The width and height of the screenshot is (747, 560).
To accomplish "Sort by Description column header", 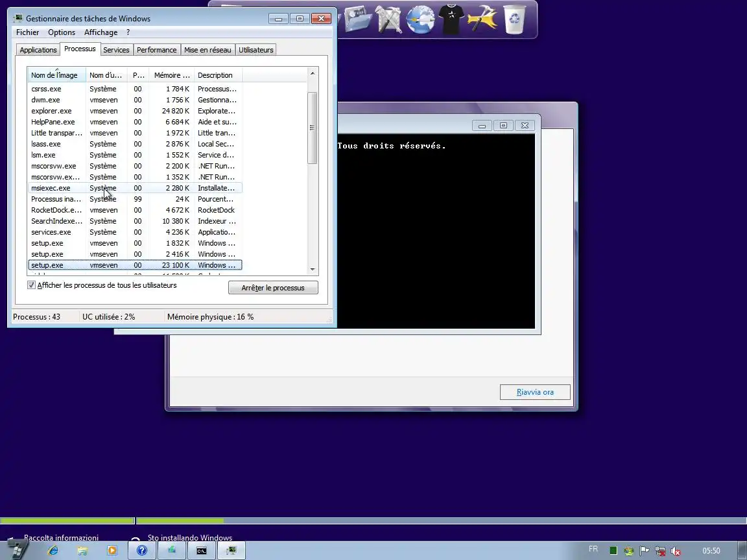I will 218,75.
